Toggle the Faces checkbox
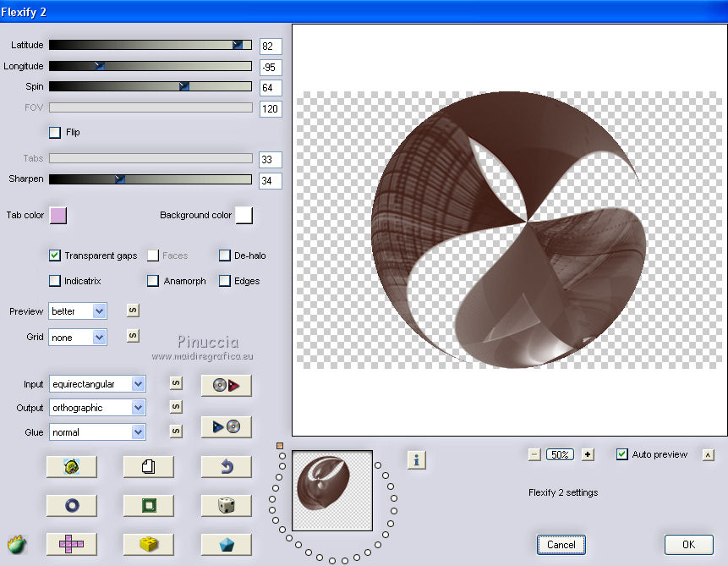This screenshot has width=728, height=566. [x=153, y=256]
